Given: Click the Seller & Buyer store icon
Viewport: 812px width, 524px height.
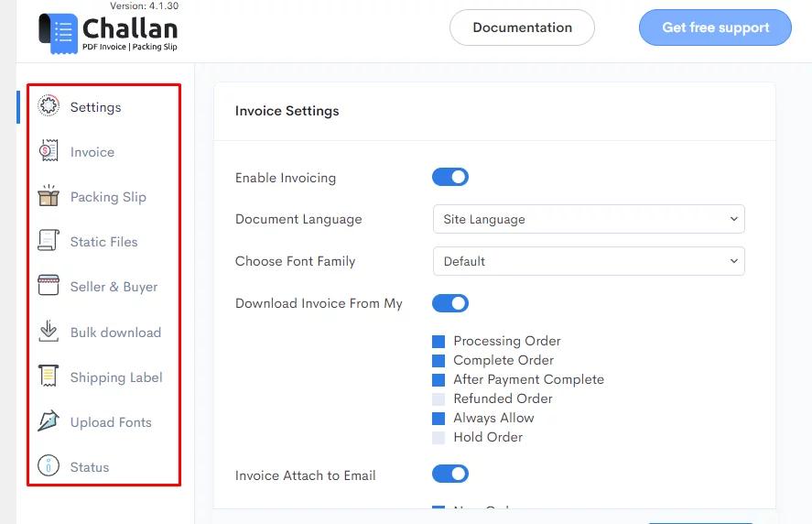Looking at the screenshot, I should point(49,285).
